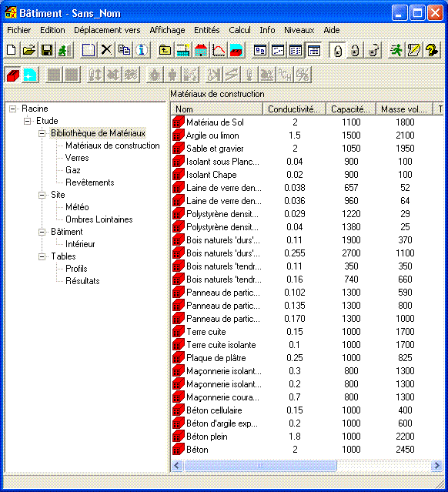Click the red curve graph icon
The width and height of the screenshot is (448, 492).
click(219, 50)
